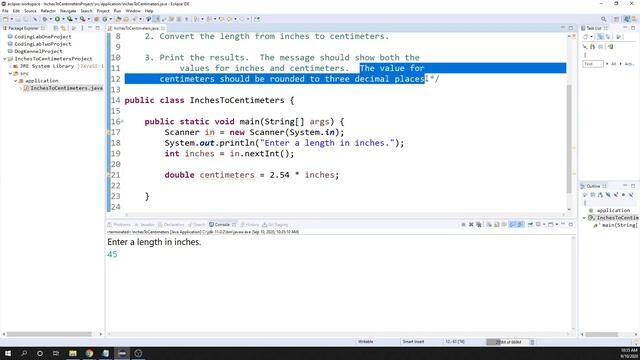Select the DogKennelProject tree item

pos(38,51)
